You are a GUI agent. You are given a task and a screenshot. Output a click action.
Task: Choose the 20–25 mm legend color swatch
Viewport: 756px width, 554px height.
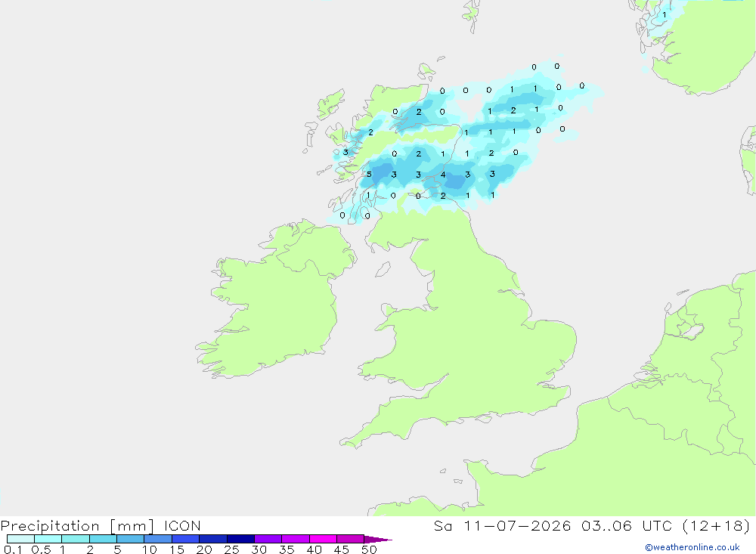(x=213, y=539)
